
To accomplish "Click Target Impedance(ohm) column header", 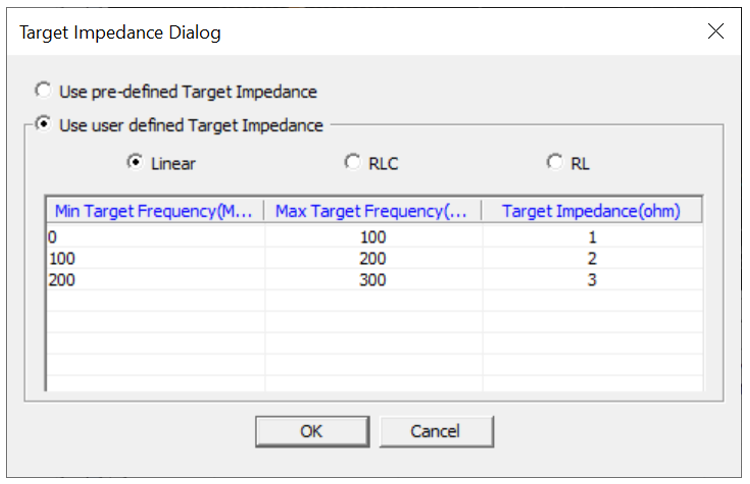I will coord(591,210).
